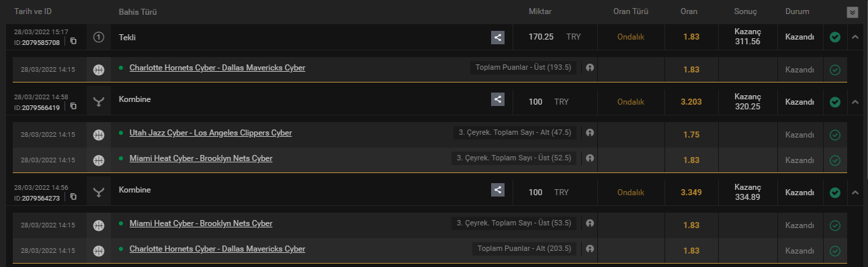The width and height of the screenshot is (868, 267).
Task: Click info icon beside Toplam Puanlar Üst (193.5)
Action: pos(589,68)
